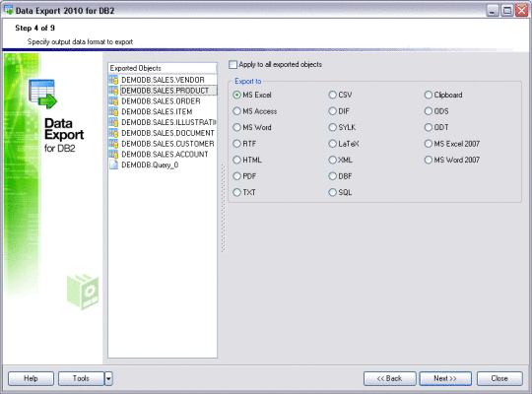This screenshot has width=532, height=394.
Task: Choose MS Excel 2007 export option
Action: click(x=452, y=144)
